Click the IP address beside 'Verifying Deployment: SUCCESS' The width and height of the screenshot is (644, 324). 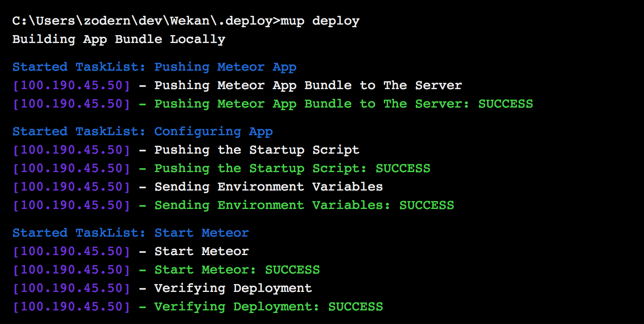click(x=72, y=306)
